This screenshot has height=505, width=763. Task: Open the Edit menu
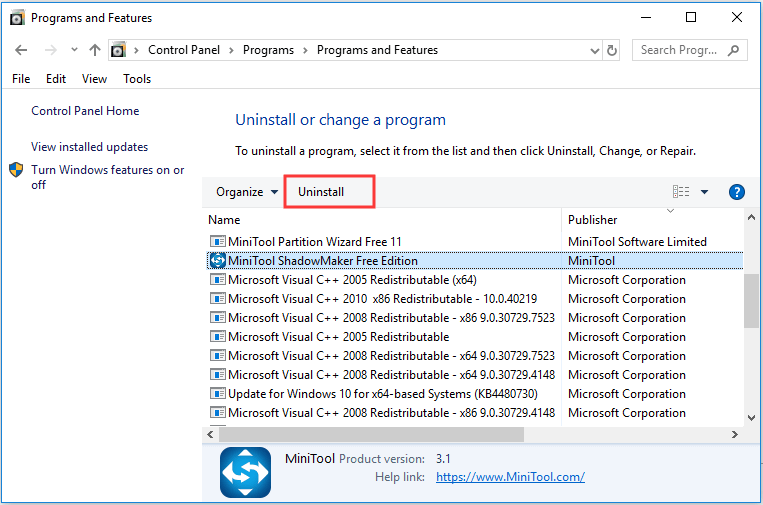tap(56, 79)
